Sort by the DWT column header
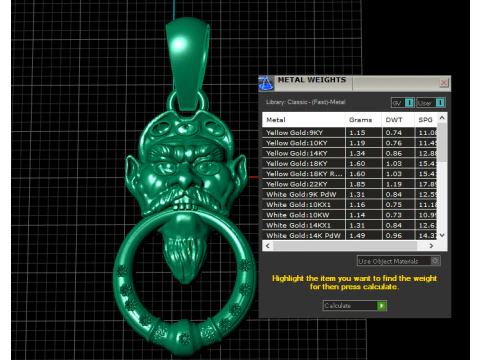 point(398,120)
